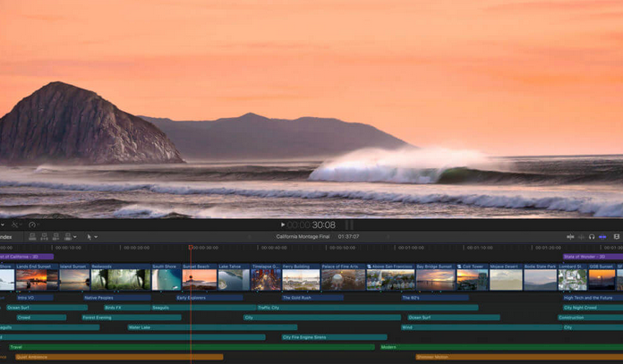The width and height of the screenshot is (623, 364).
Task: Toggle timeline snapping button
Action: [602, 237]
